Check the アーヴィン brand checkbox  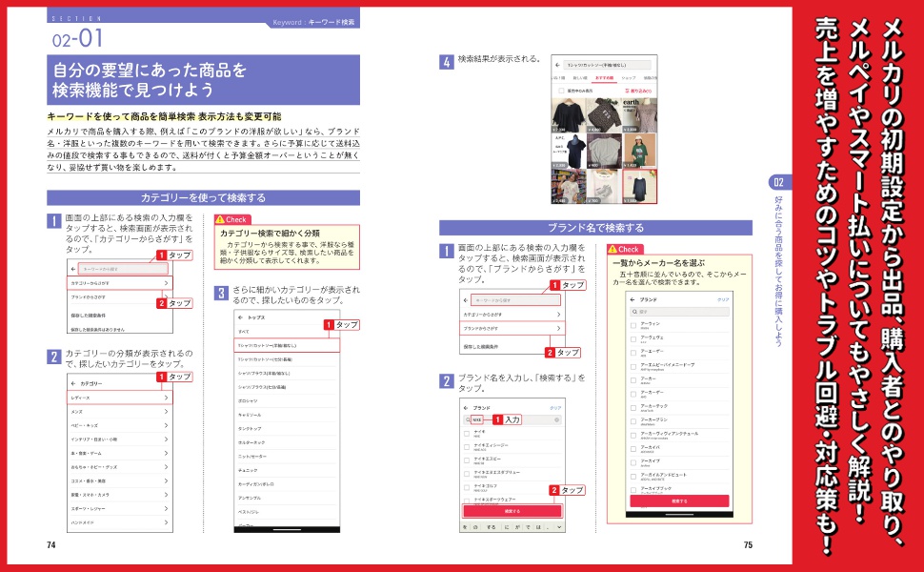(633, 325)
